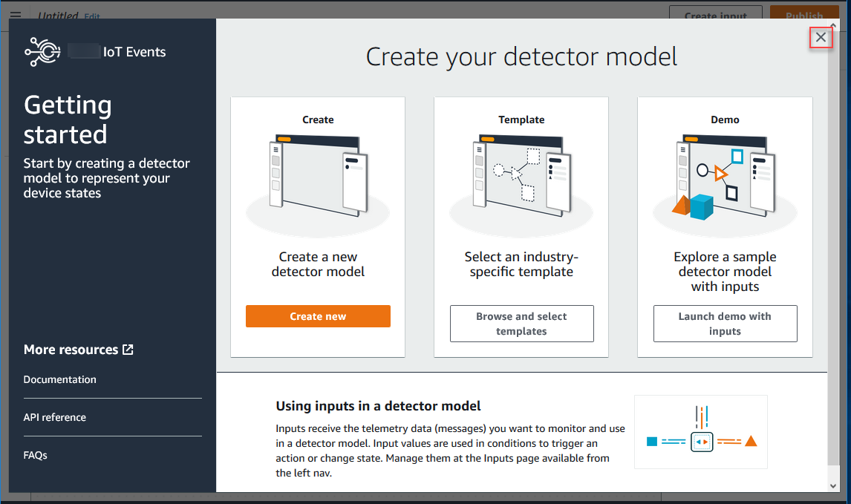This screenshot has width=851, height=504.
Task: Click Edit next to Untitled
Action: pos(92,16)
